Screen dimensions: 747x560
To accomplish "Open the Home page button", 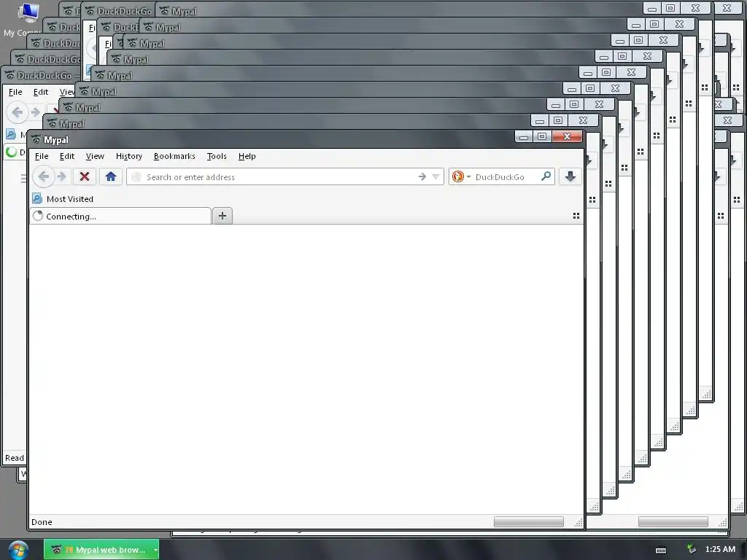I will point(111,176).
